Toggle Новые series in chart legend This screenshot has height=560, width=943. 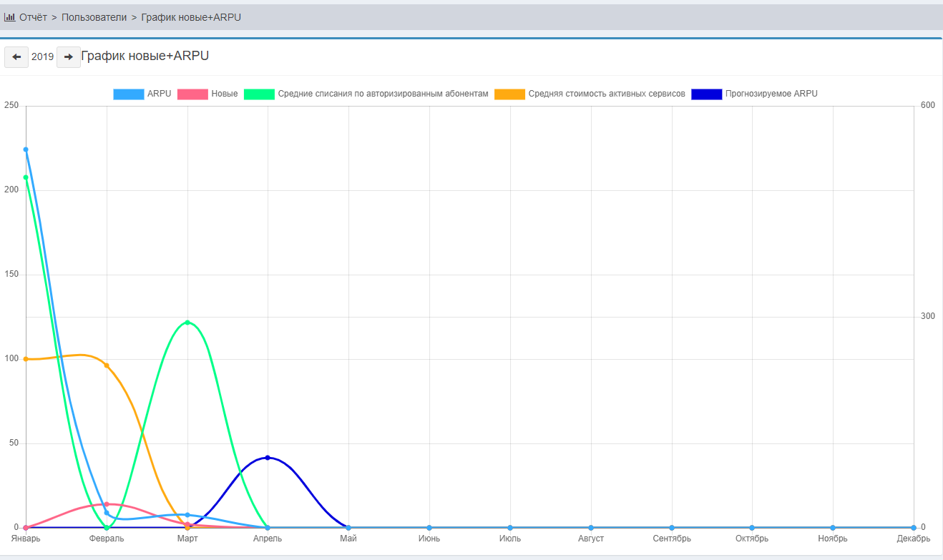tap(224, 94)
